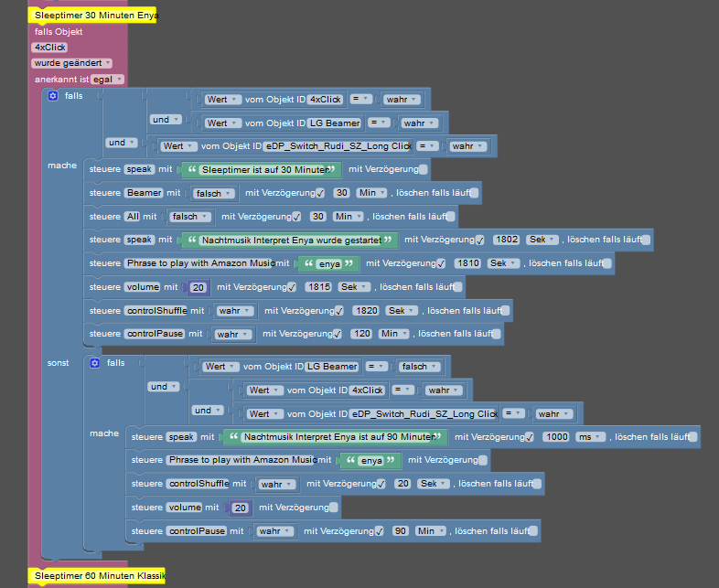719x588 pixels.
Task: Enable delay checkbox on 'Sleeptimer ist auf 30 Minuten' speak block
Action: tap(424, 169)
